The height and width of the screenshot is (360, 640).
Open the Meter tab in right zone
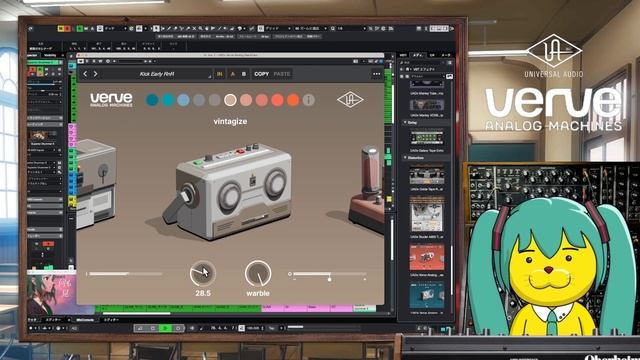[446, 55]
